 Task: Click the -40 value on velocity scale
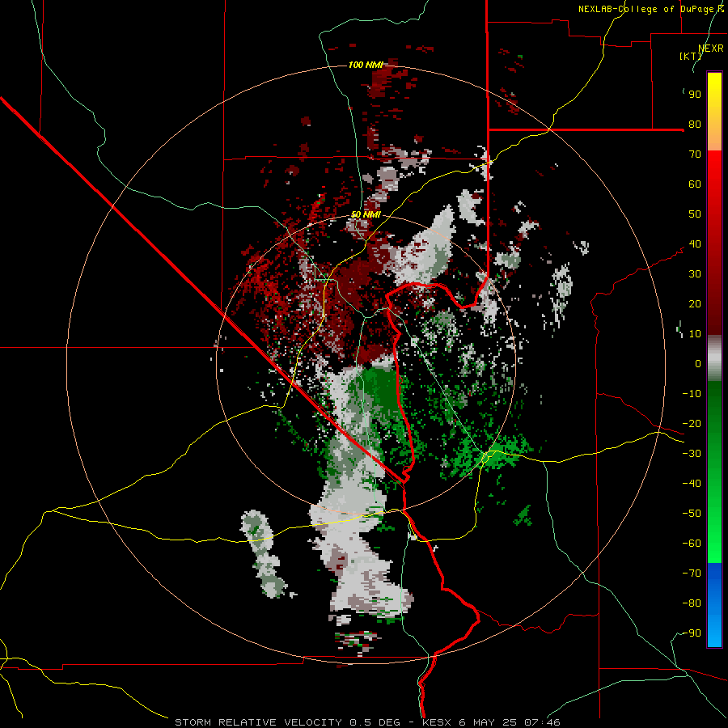click(692, 484)
